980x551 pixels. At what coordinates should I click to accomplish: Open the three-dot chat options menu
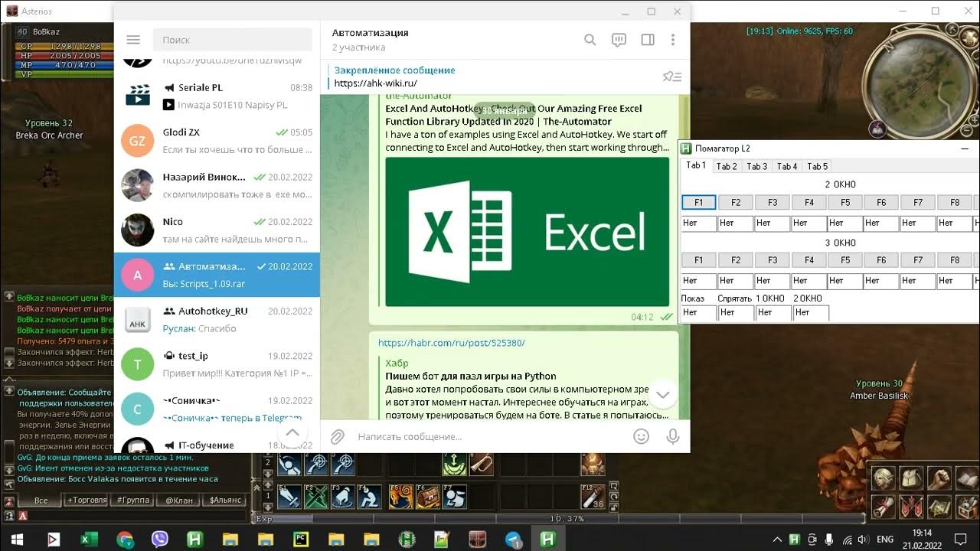(x=673, y=40)
